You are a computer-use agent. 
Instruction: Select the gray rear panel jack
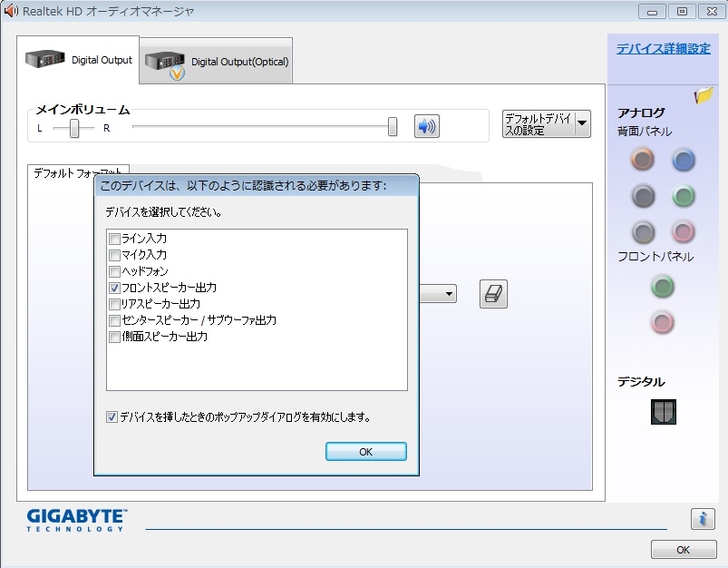[x=643, y=231]
